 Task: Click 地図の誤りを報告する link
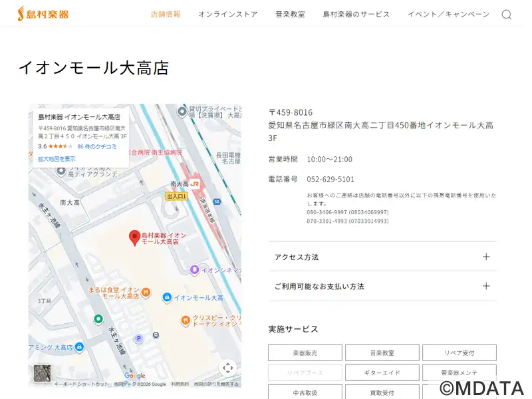coord(216,384)
